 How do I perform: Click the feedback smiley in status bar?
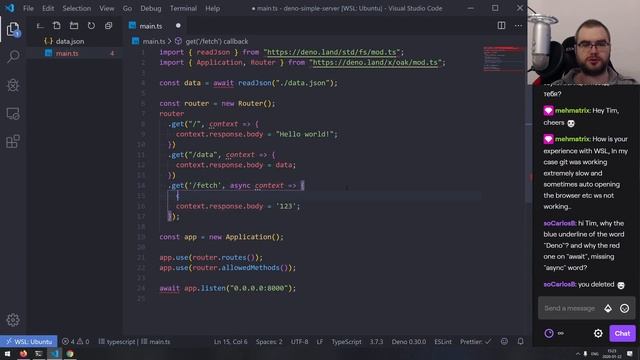coord(504,341)
